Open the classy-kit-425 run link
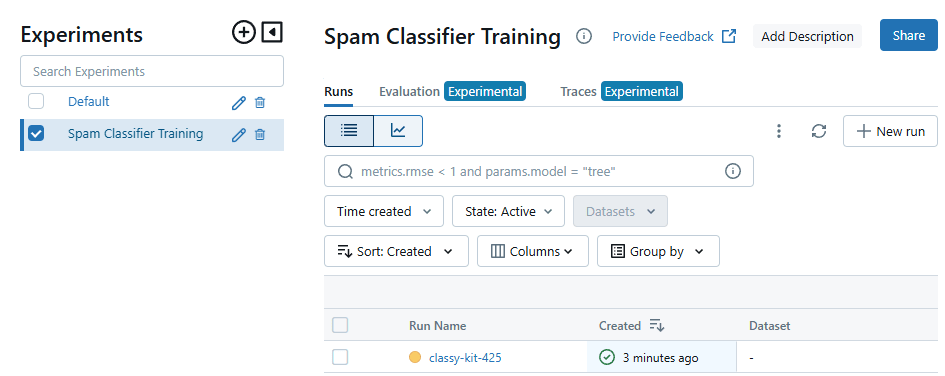The image size is (945, 376). point(465,358)
